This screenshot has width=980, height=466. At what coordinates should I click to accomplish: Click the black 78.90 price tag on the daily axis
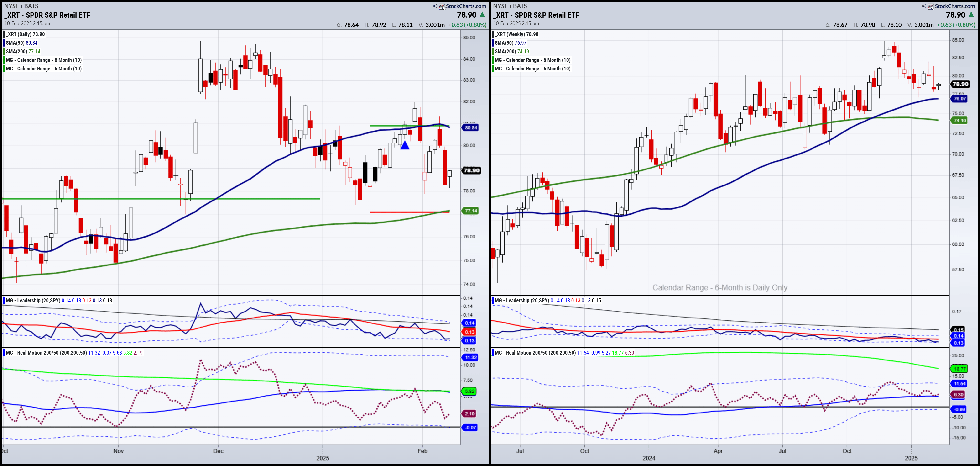[471, 170]
